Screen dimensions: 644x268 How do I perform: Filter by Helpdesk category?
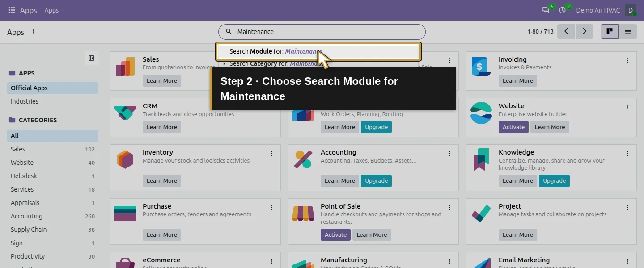pyautogui.click(x=53, y=176)
